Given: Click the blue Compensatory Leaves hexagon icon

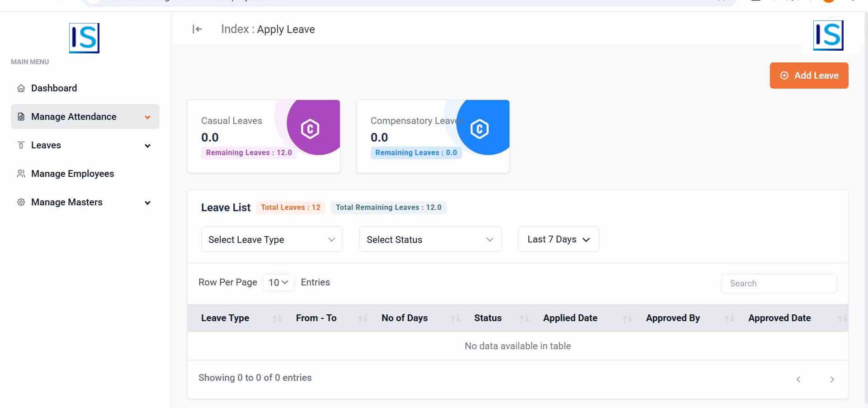Looking at the screenshot, I should (479, 129).
